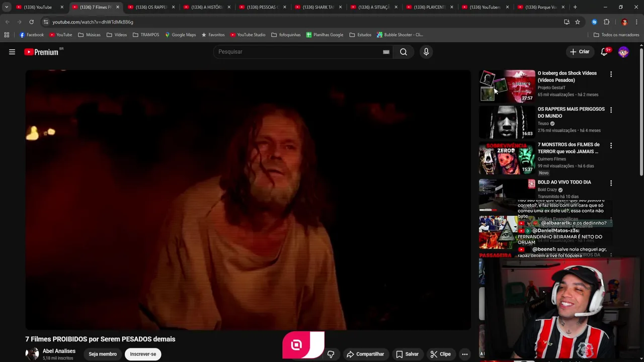
Task: Reload the page
Action: click(31, 22)
